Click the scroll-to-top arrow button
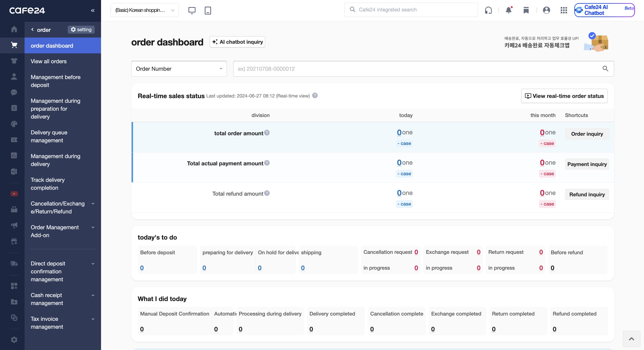Screen dimensions: 644x350 pyautogui.click(x=631, y=339)
